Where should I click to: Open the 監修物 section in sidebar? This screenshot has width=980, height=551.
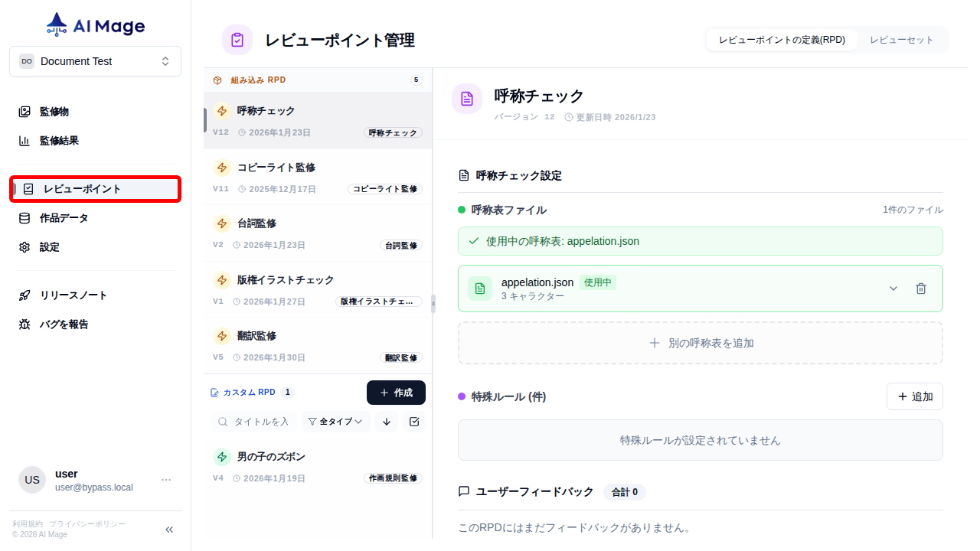[54, 110]
